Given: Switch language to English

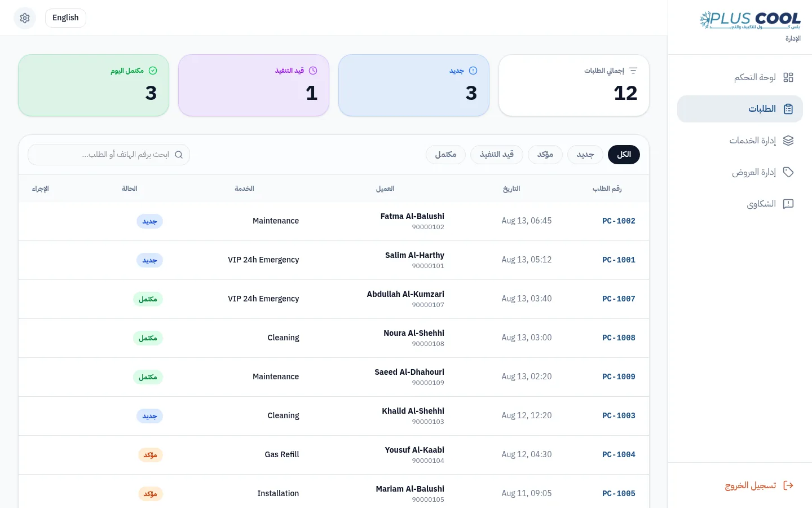Looking at the screenshot, I should pyautogui.click(x=65, y=18).
